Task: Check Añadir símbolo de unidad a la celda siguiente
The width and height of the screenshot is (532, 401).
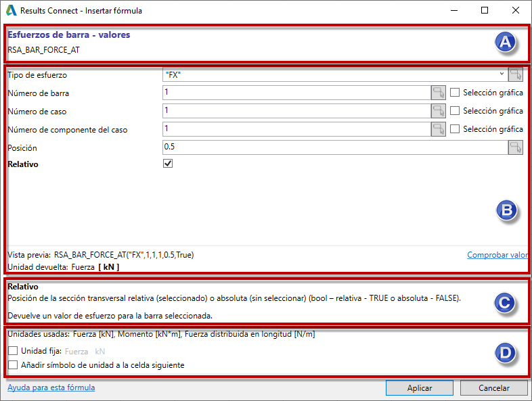Action: click(x=13, y=364)
